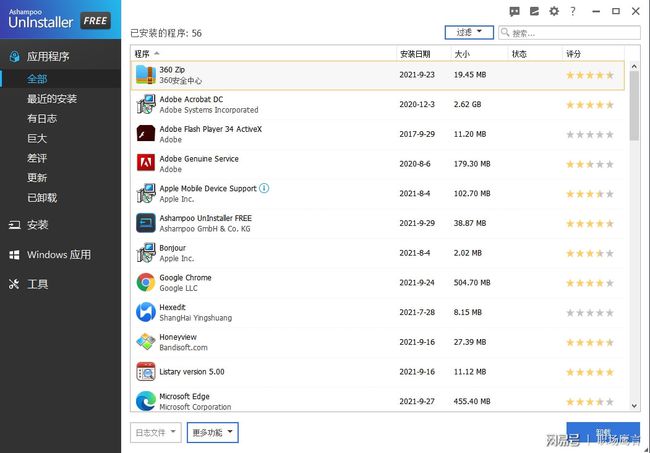Click the Adobe Genuine Service icon
The image size is (650, 453).
click(x=146, y=163)
